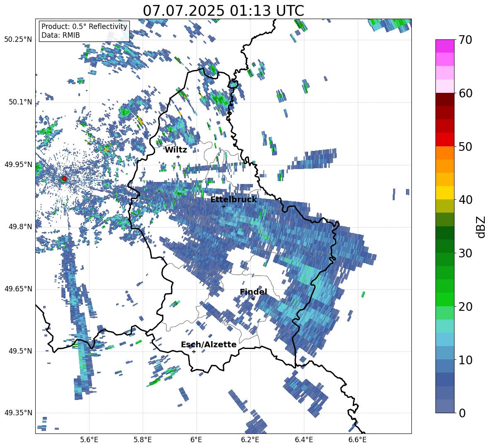Click the 49.5°N latitude label
491x448 pixels.
point(20,351)
